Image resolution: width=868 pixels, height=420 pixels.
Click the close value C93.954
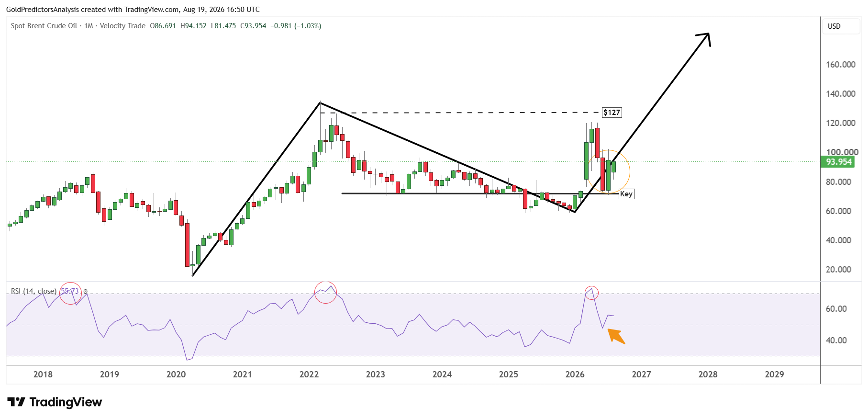tap(253, 26)
